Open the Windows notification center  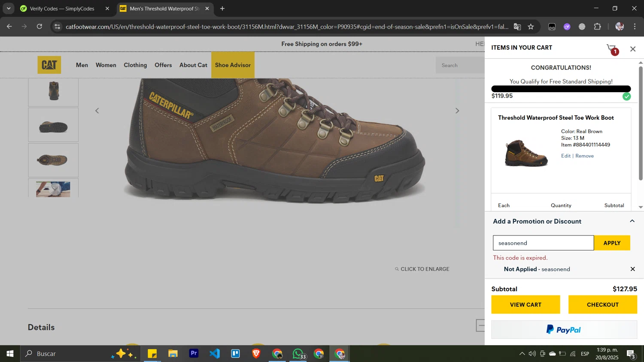coord(631,354)
